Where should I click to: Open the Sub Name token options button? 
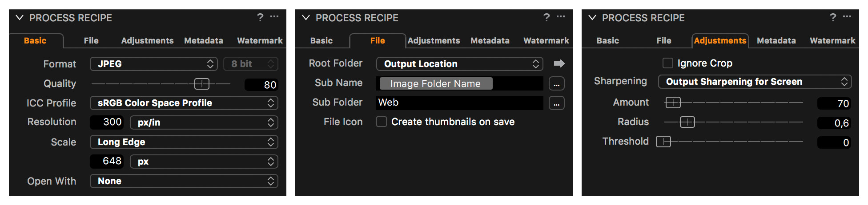pyautogui.click(x=556, y=83)
